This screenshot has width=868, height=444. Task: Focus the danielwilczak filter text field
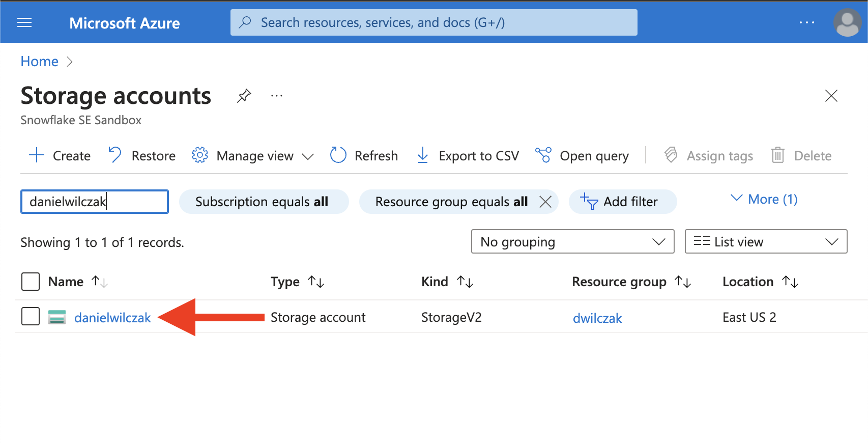pyautogui.click(x=95, y=202)
